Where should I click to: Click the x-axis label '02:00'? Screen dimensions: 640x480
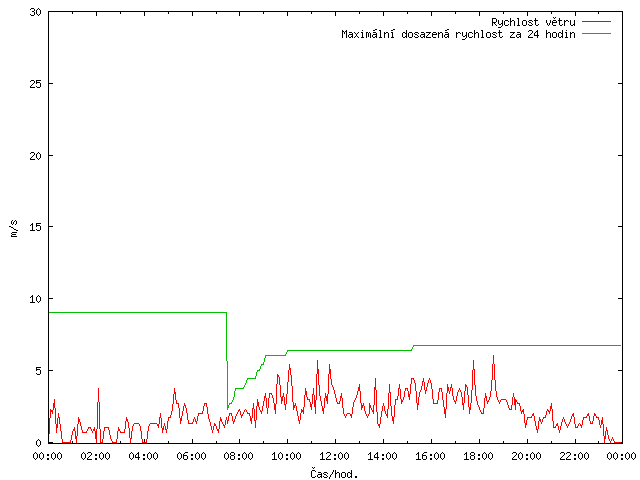pyautogui.click(x=96, y=456)
